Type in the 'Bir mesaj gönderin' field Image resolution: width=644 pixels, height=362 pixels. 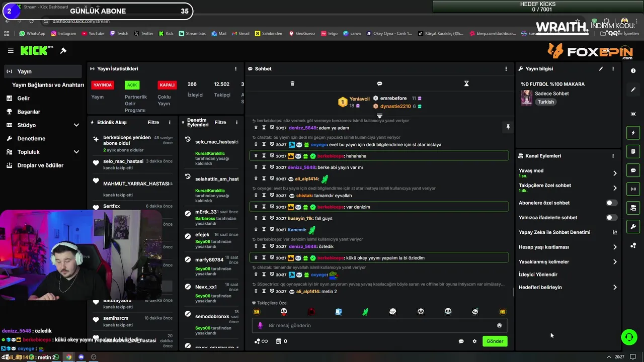tap(379, 325)
